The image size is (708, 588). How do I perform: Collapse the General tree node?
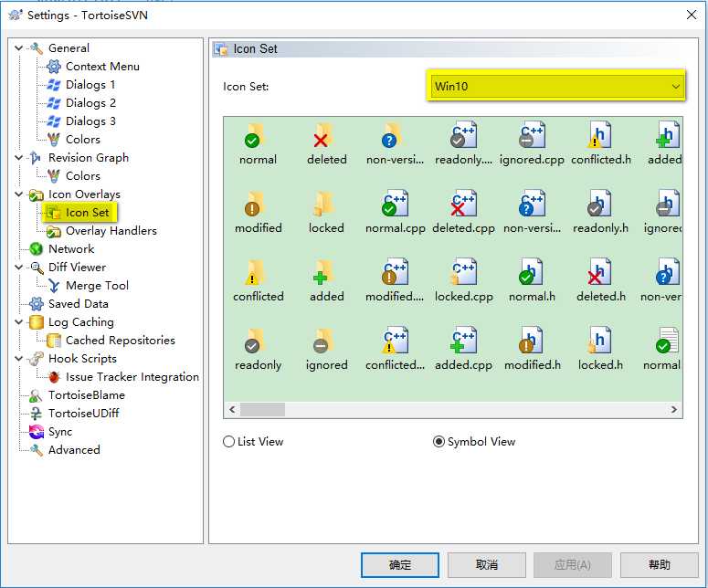pyautogui.click(x=18, y=47)
